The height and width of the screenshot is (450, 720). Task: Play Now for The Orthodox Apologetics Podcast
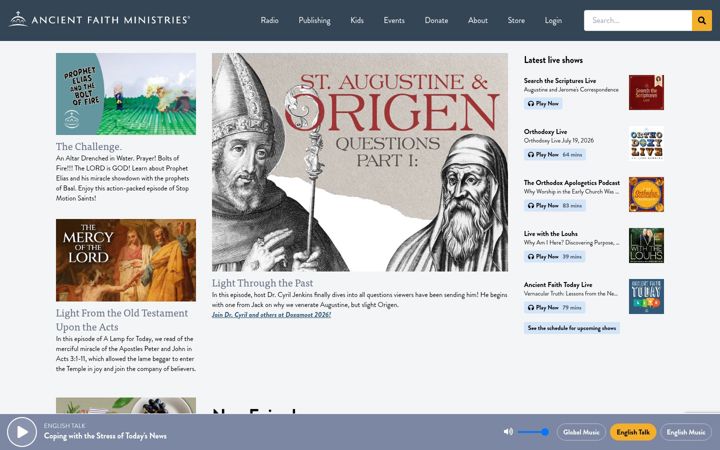[554, 205]
